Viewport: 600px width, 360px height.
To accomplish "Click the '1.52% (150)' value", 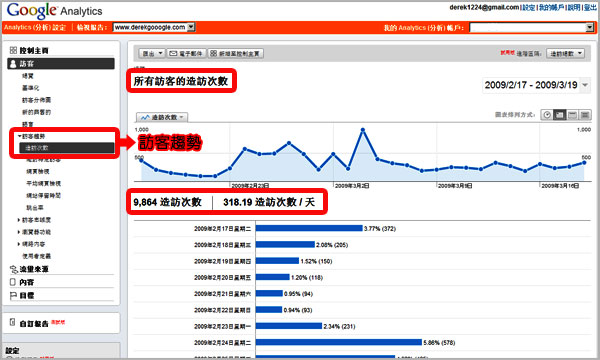I will pyautogui.click(x=316, y=261).
